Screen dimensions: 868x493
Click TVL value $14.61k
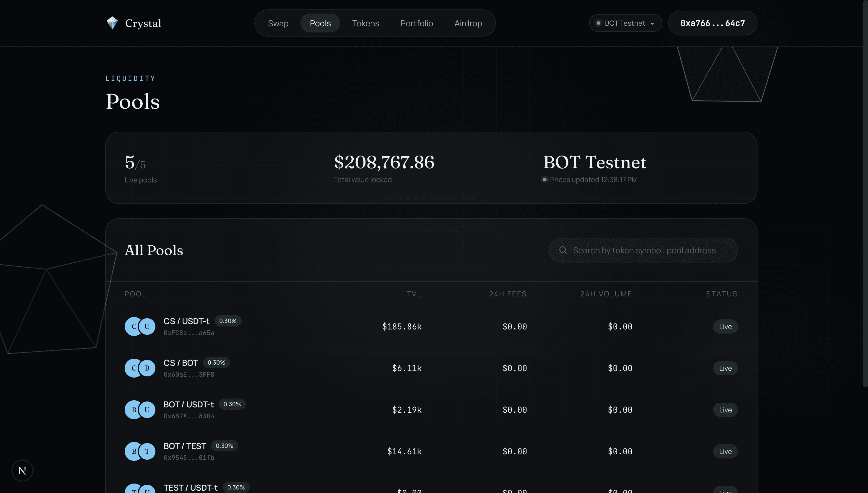click(404, 451)
